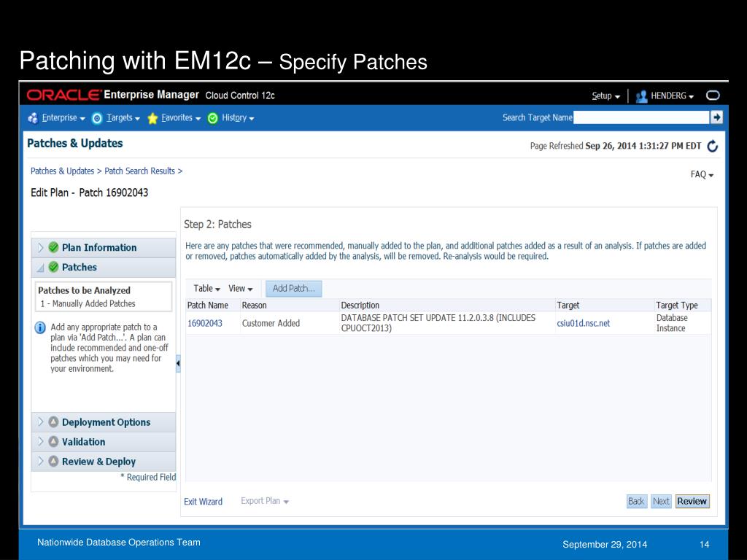Click the Validation status icon

pyautogui.click(x=54, y=441)
